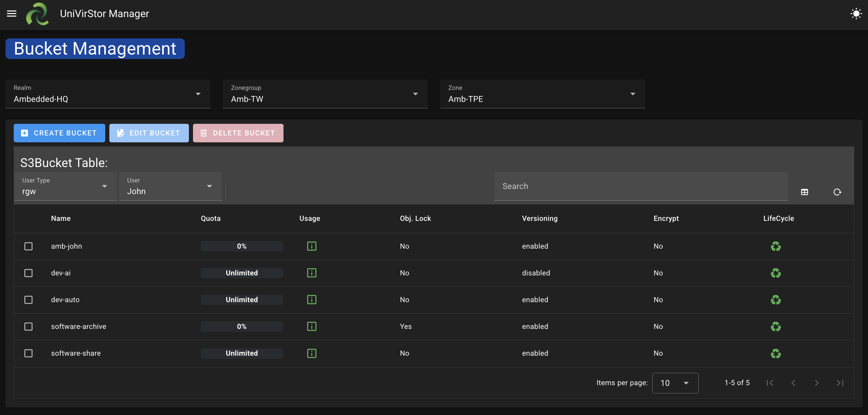Click the software-share bucket name
This screenshot has width=868, height=415.
click(x=76, y=353)
